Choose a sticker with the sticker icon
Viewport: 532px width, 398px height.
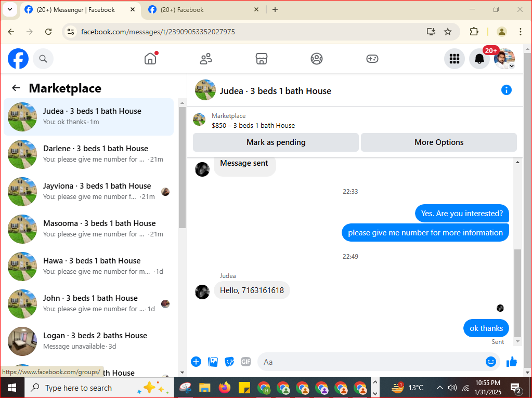pyautogui.click(x=229, y=362)
